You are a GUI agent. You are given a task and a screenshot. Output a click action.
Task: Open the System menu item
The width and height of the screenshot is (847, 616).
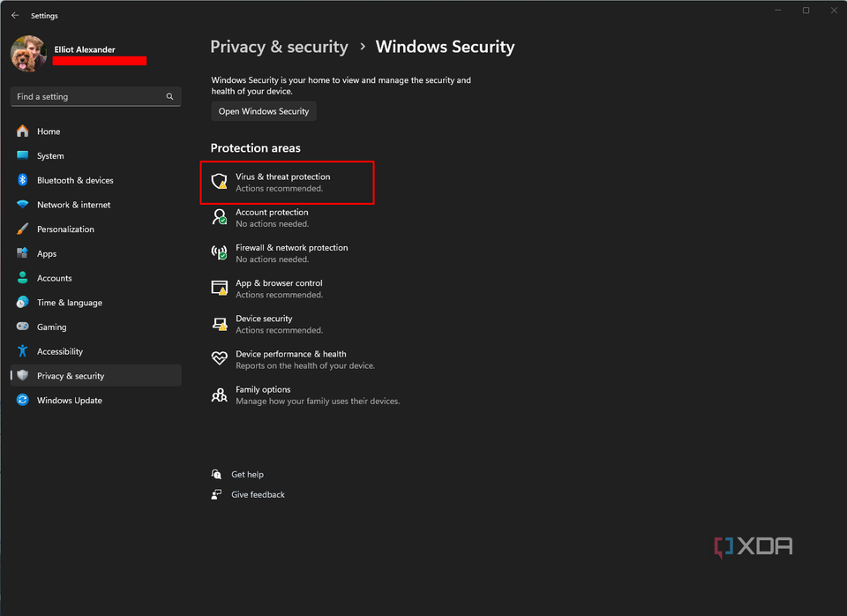pyautogui.click(x=95, y=155)
